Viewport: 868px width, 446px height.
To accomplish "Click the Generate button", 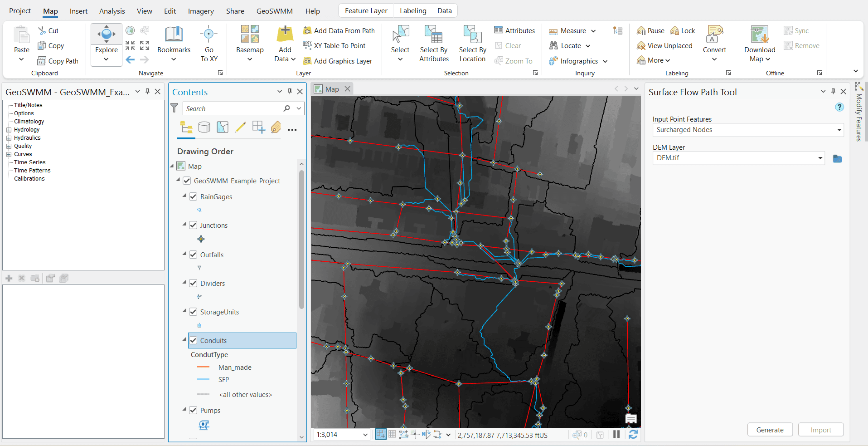I will point(769,430).
